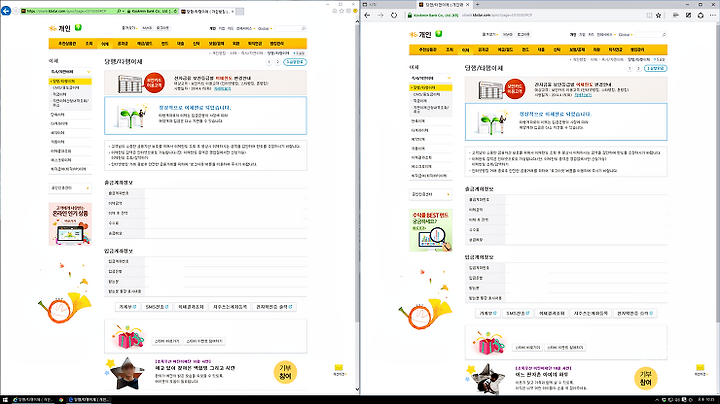
Task: Click 이체결과조회 button in Internet Explorer page
Action: pyautogui.click(x=191, y=307)
